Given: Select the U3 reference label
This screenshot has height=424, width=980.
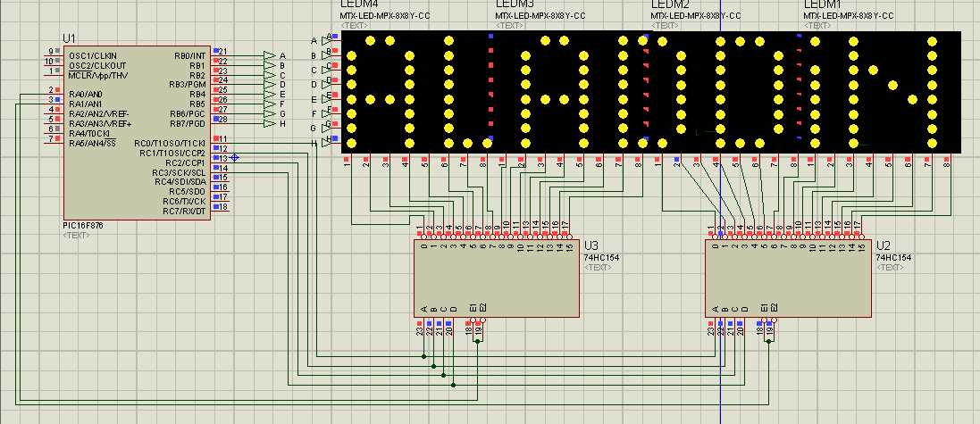Looking at the screenshot, I should click(591, 246).
